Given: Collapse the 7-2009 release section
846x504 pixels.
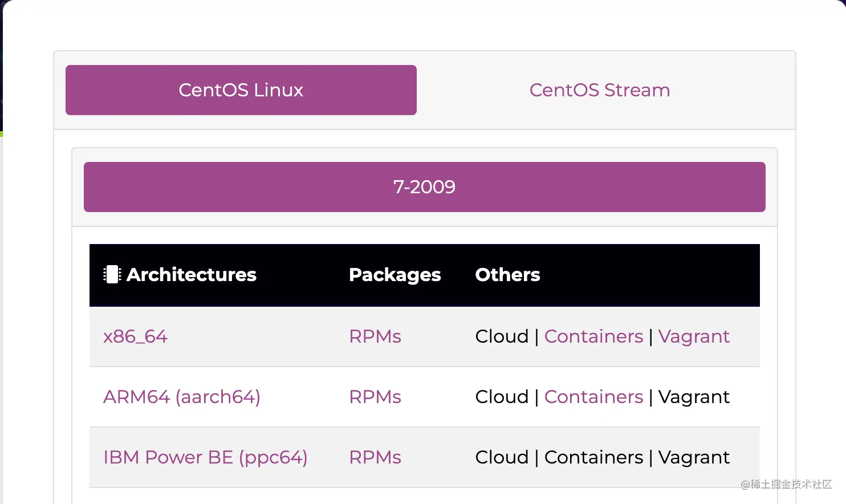Looking at the screenshot, I should [x=424, y=187].
